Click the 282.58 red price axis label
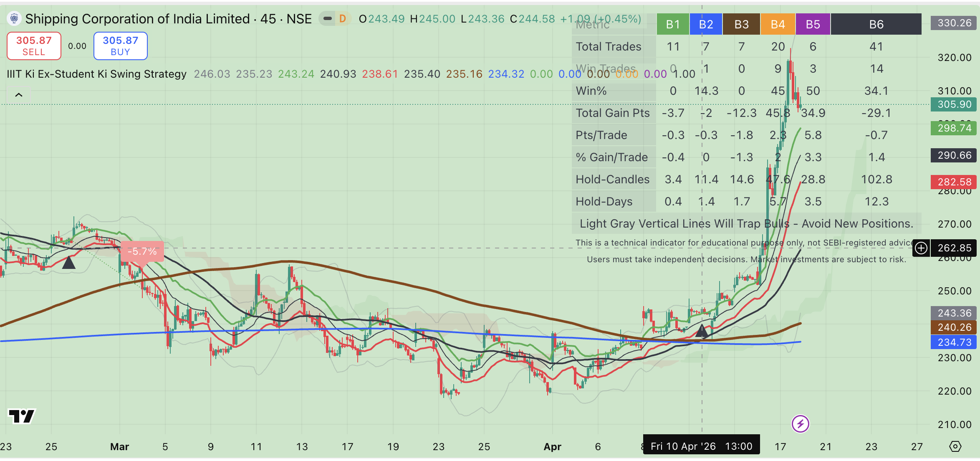The width and height of the screenshot is (980, 461). pyautogui.click(x=955, y=182)
